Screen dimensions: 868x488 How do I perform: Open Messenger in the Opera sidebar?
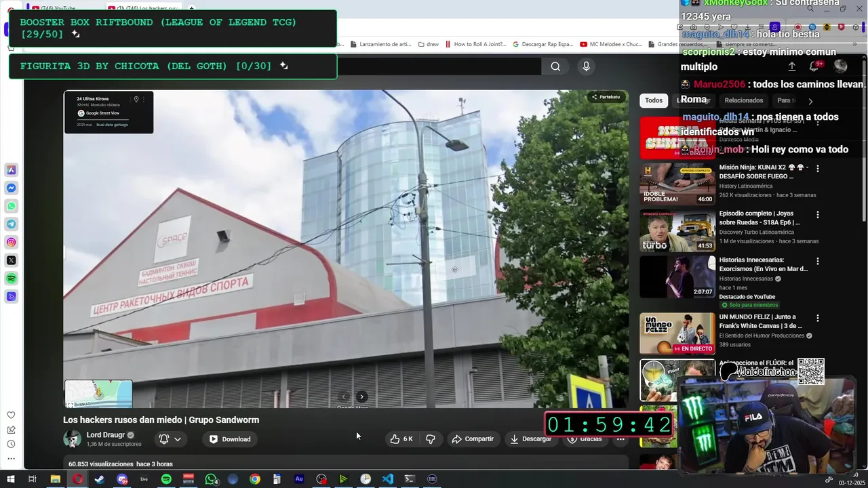pos(12,188)
